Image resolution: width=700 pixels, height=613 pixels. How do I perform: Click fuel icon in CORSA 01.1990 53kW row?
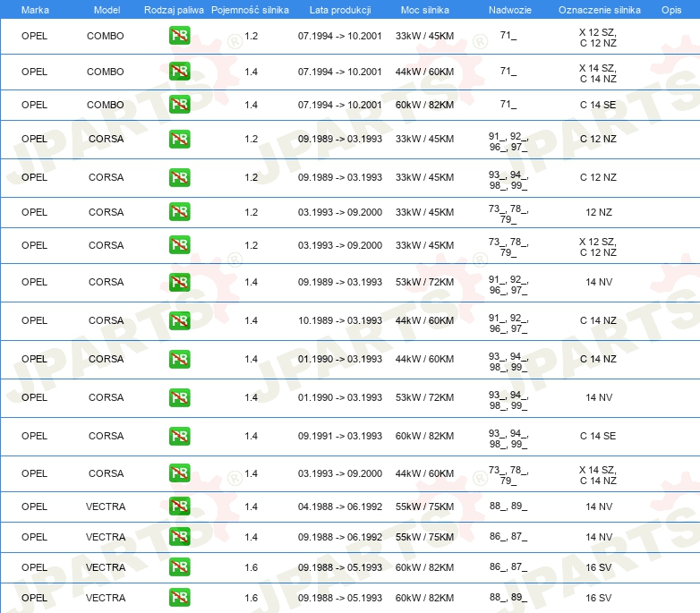(x=179, y=397)
